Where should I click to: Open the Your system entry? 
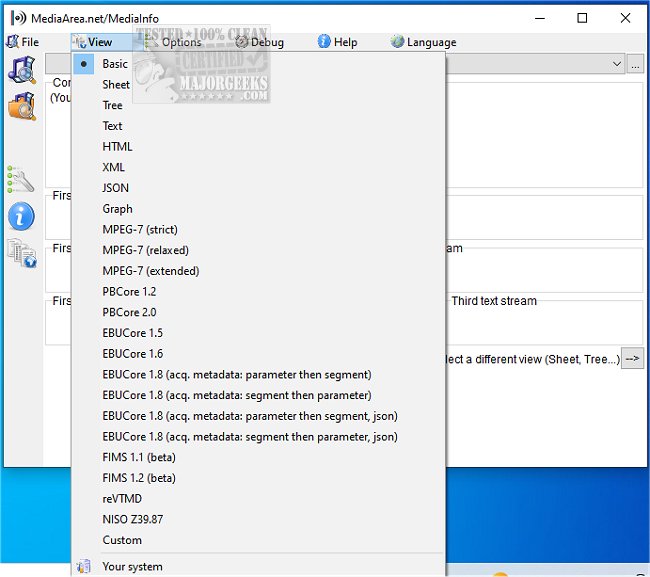[x=258, y=566]
